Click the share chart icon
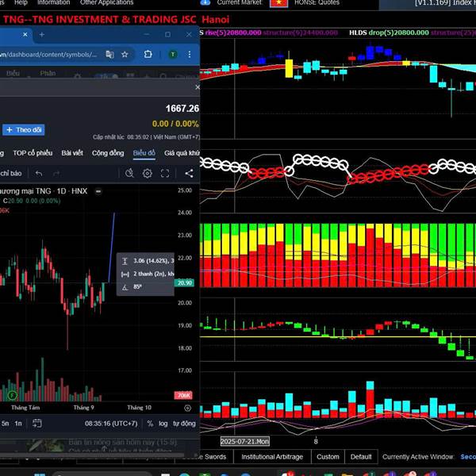 189,173
